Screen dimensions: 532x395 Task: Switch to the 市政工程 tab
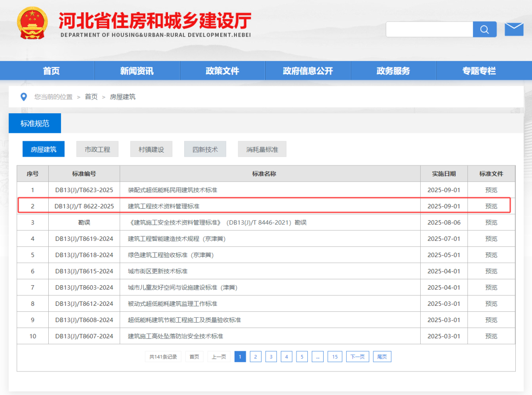(98, 149)
